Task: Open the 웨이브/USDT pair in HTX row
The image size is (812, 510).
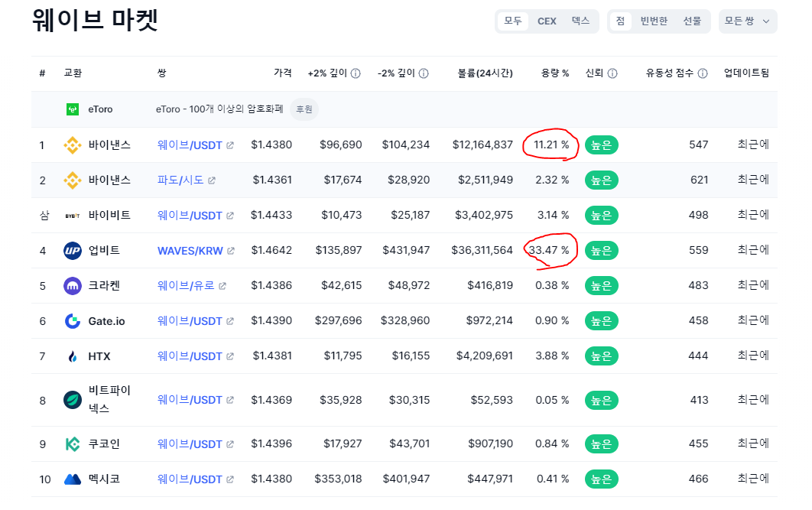Action: [190, 357]
